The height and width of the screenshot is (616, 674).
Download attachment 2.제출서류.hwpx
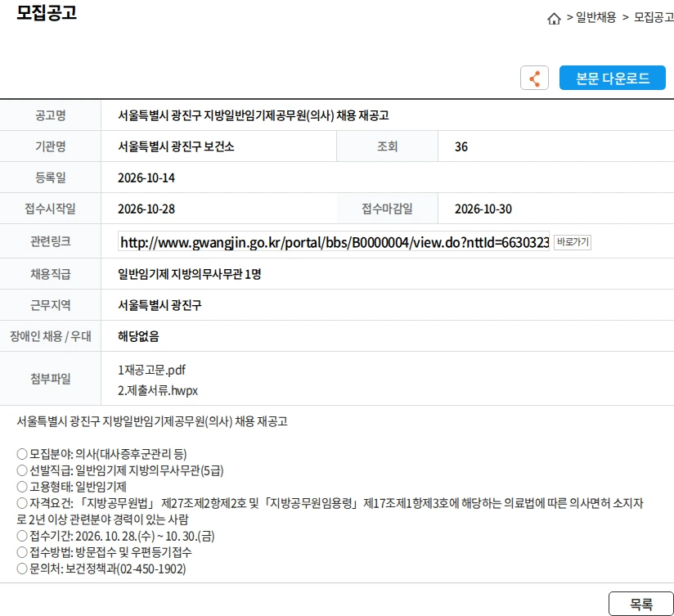point(158,390)
